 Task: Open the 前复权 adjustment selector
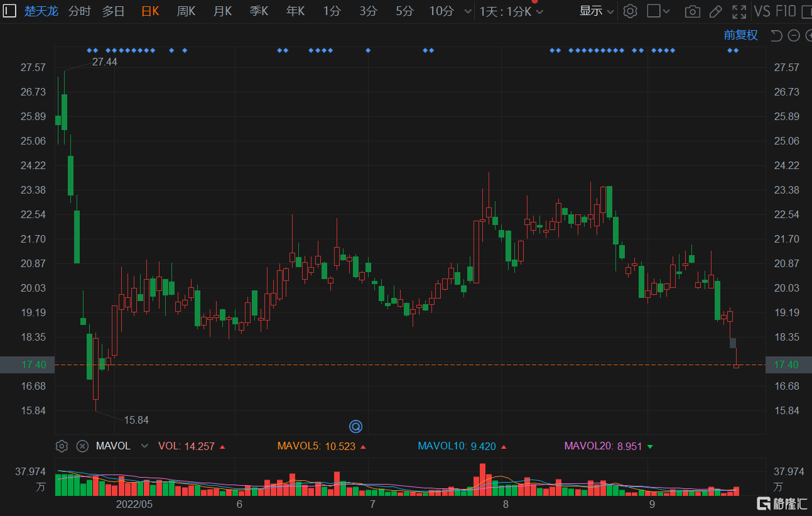[x=741, y=35]
